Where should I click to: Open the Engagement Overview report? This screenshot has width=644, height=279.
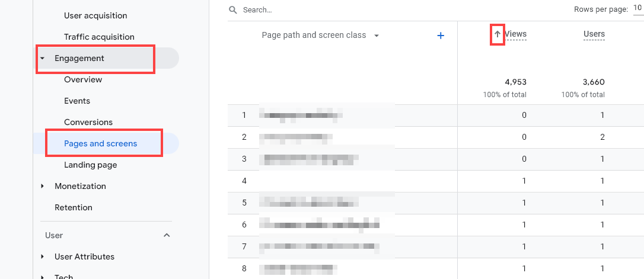coord(83,79)
